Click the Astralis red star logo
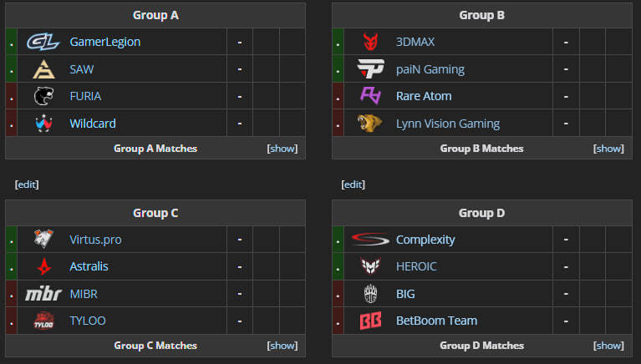This screenshot has width=641, height=364. tap(43, 266)
